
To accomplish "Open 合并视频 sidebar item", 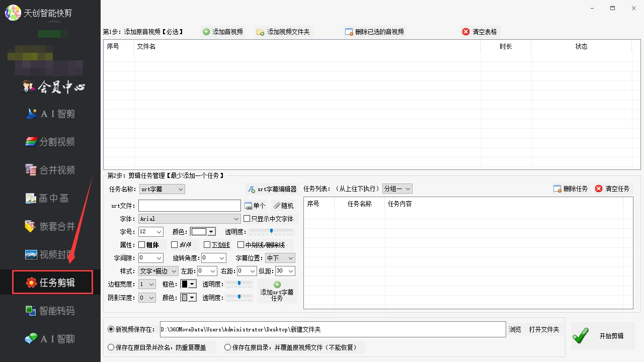I will point(50,170).
